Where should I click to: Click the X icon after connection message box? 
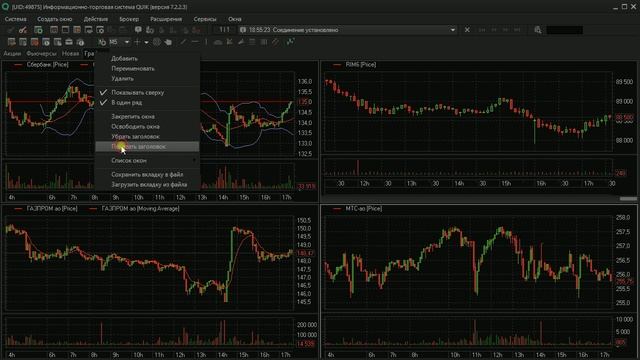(467, 30)
